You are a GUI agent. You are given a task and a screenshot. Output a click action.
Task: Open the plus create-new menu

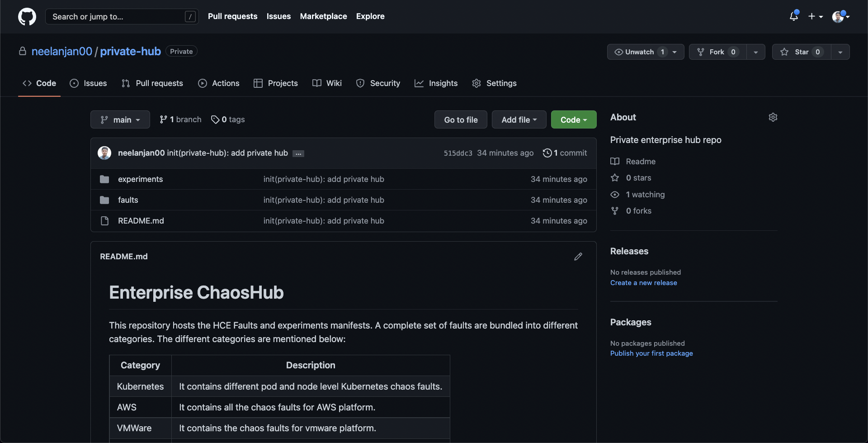coord(816,16)
